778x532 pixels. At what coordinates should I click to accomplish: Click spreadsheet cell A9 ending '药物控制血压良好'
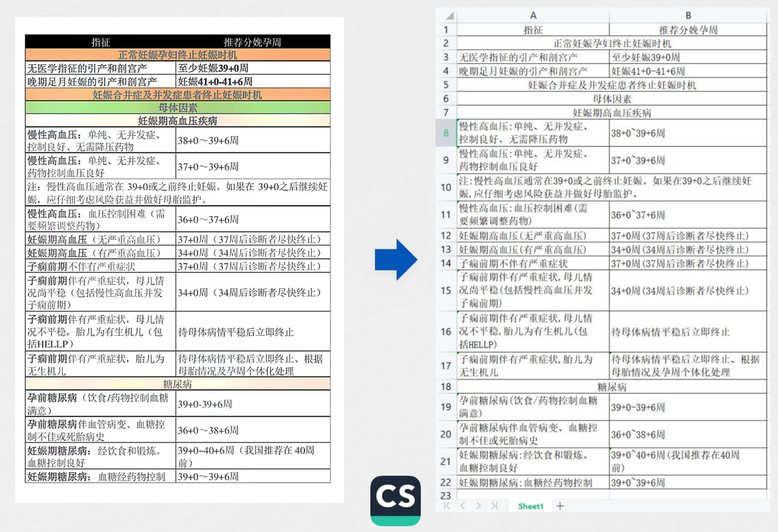[533, 160]
